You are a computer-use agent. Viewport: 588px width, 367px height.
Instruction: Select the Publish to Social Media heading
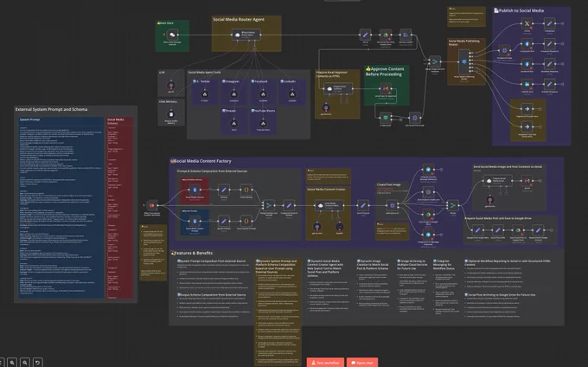(x=519, y=10)
